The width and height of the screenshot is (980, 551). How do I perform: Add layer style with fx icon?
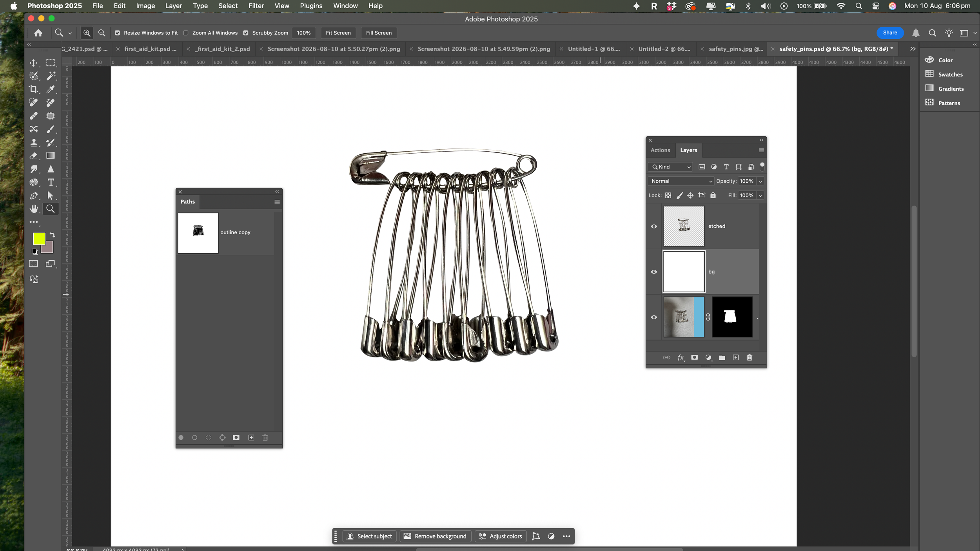click(x=681, y=357)
